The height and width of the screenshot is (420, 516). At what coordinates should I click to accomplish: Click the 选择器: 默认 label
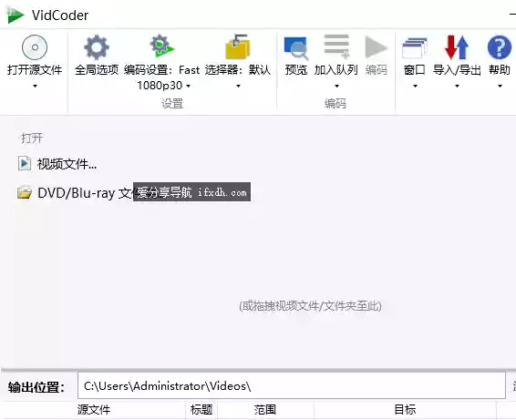tap(238, 70)
